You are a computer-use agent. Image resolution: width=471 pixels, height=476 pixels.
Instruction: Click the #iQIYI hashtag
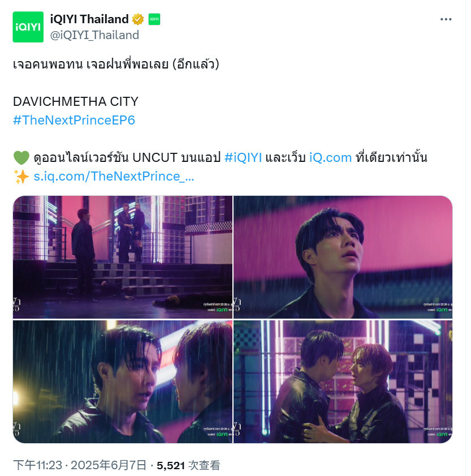pos(243,158)
